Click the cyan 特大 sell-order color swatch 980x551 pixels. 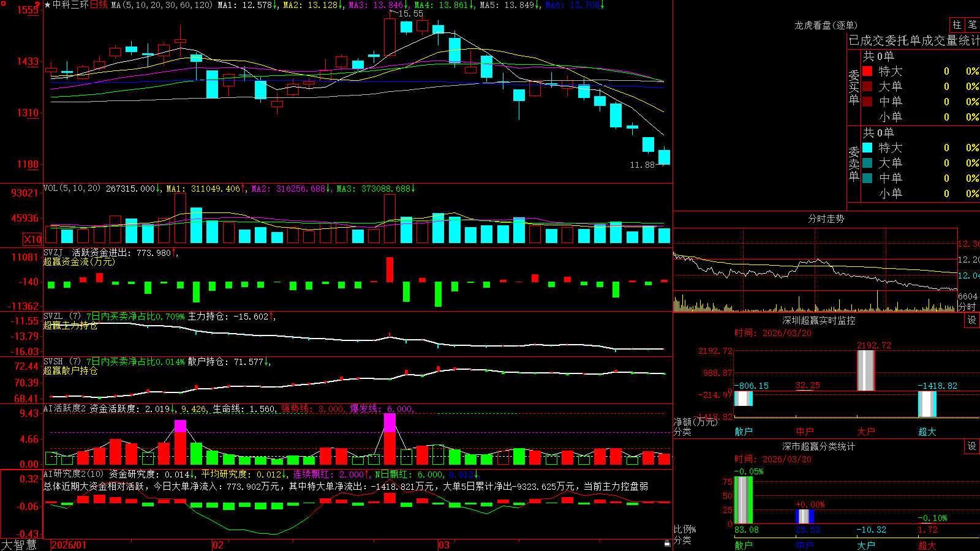867,148
